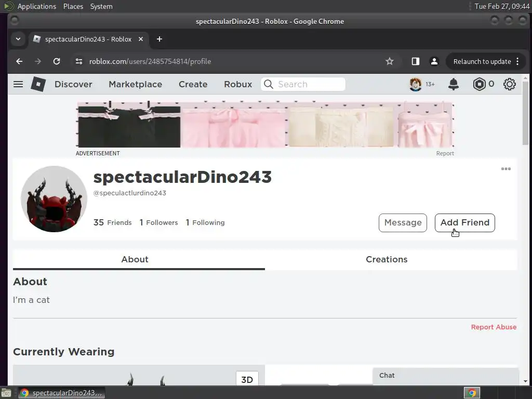The height and width of the screenshot is (399, 532).
Task: Click the "I'm a cat" description text
Action: 31,300
